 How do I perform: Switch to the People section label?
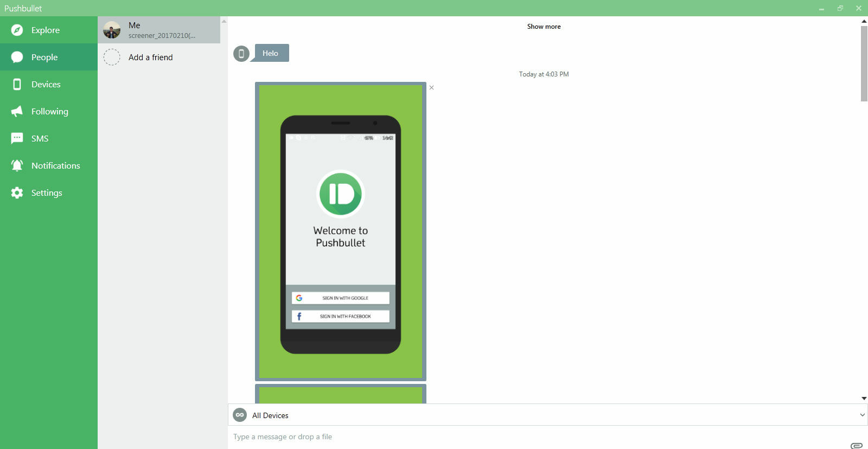point(44,57)
